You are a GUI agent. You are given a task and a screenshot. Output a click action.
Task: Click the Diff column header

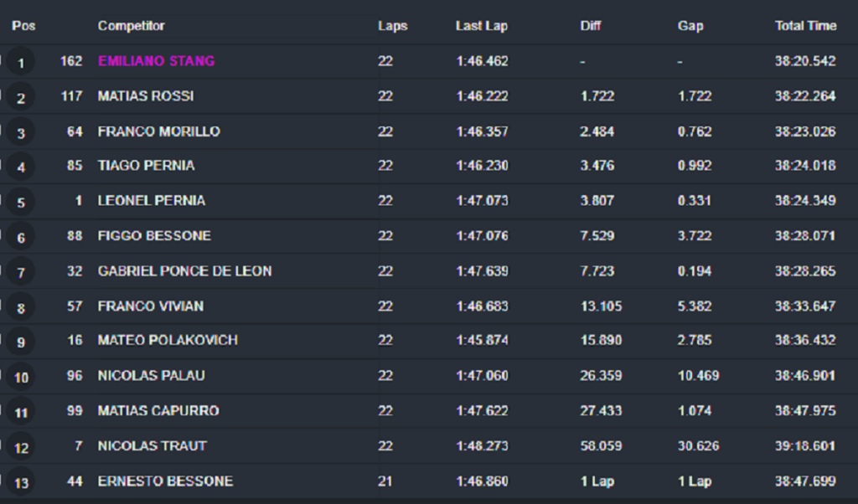[x=591, y=26]
